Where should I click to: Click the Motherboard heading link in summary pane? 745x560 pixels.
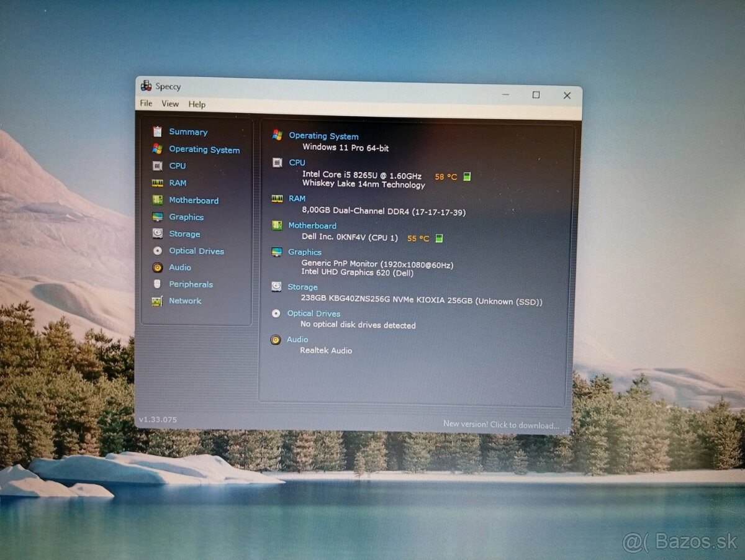click(x=312, y=225)
